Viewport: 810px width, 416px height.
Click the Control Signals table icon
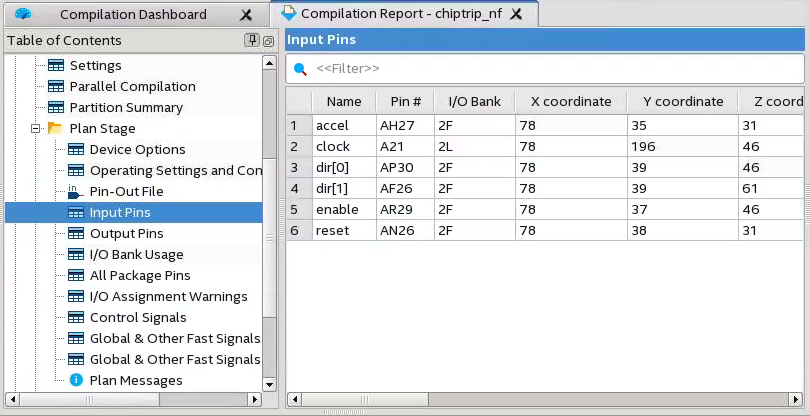pos(75,317)
